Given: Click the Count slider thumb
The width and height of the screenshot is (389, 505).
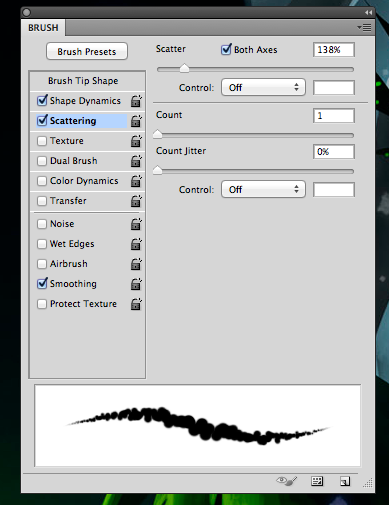Looking at the screenshot, I should [x=158, y=134].
